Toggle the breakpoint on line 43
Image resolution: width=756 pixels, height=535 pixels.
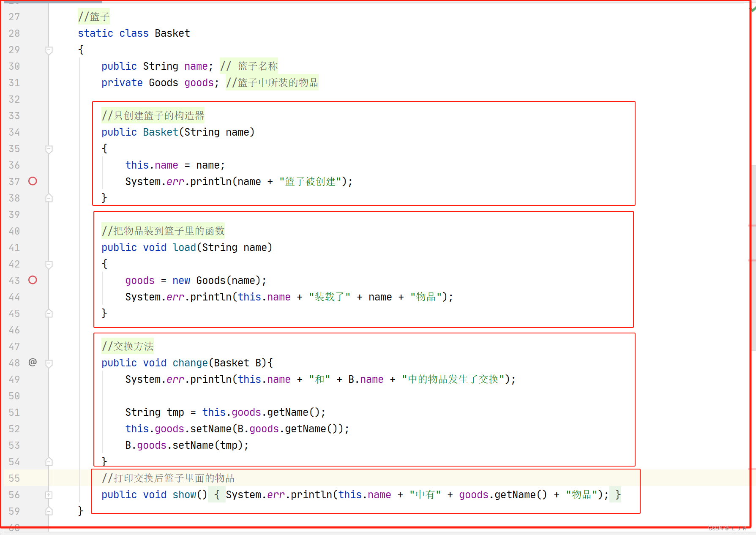[33, 280]
